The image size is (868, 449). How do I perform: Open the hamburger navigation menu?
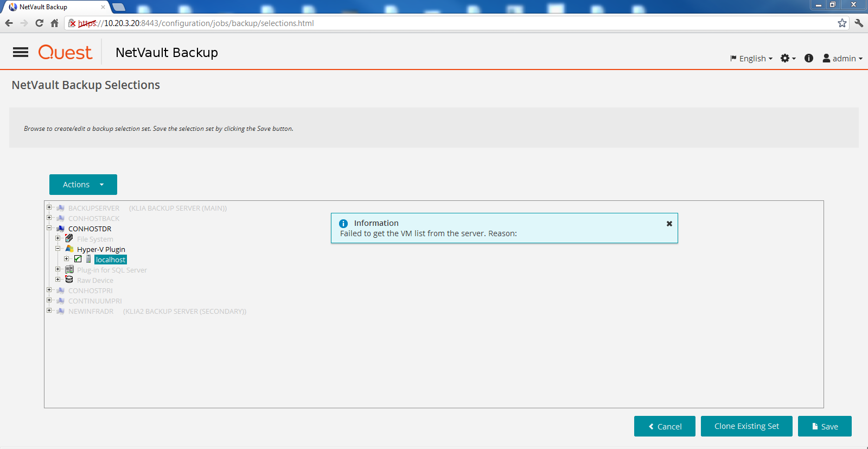pyautogui.click(x=21, y=52)
